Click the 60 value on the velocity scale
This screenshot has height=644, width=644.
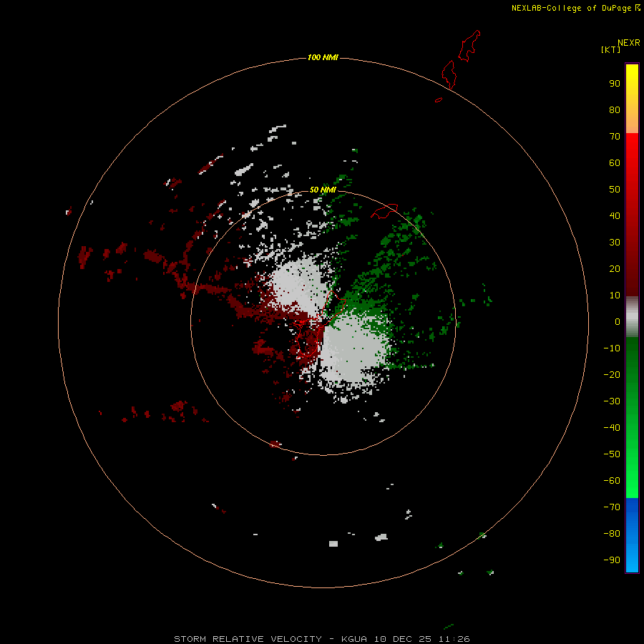(x=615, y=163)
